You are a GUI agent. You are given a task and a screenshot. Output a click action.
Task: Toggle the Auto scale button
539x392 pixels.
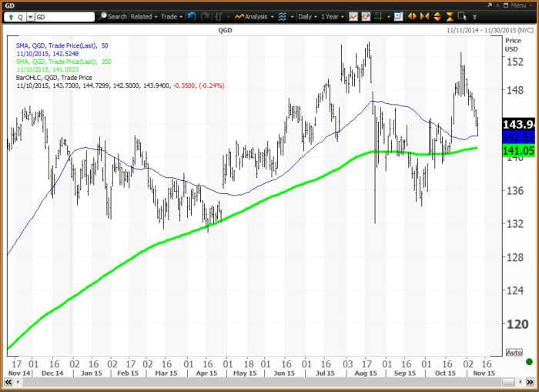coord(514,352)
